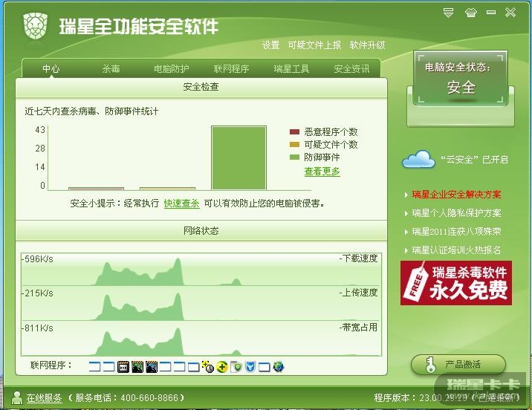
Task: Click the 电脑安全状态 安全 status panel
Action: [x=461, y=78]
